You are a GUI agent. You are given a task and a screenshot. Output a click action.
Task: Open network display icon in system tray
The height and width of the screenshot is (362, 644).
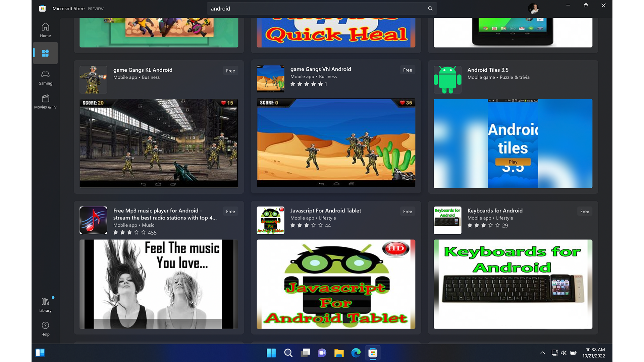click(555, 353)
